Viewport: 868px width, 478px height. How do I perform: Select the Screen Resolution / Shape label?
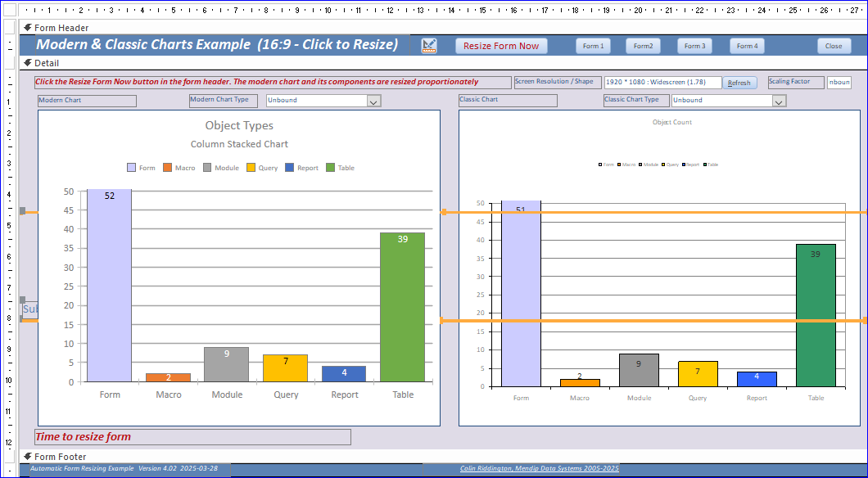tap(558, 83)
